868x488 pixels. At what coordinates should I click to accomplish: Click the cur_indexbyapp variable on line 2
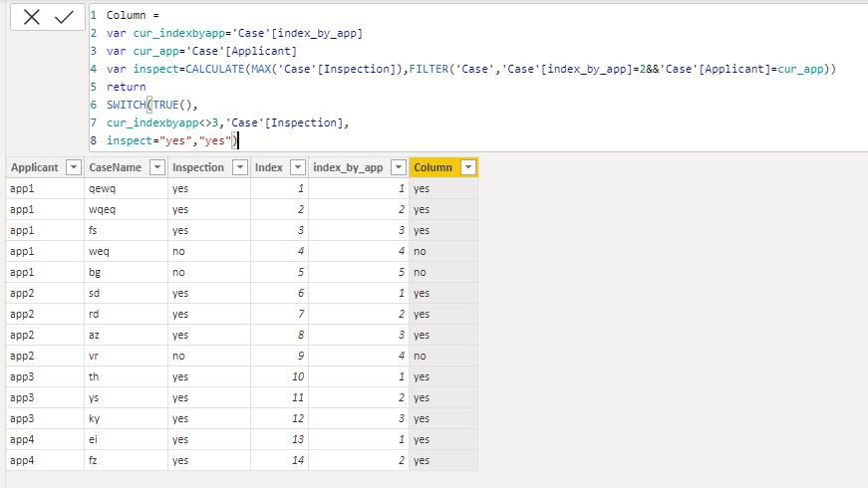178,33
